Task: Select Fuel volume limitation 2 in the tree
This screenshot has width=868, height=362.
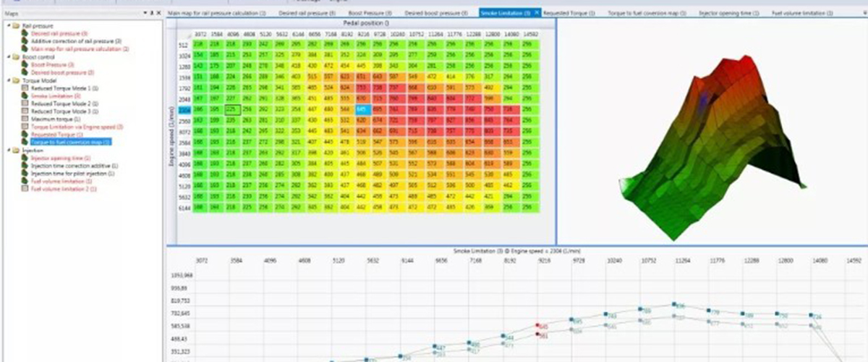Action: (x=62, y=188)
